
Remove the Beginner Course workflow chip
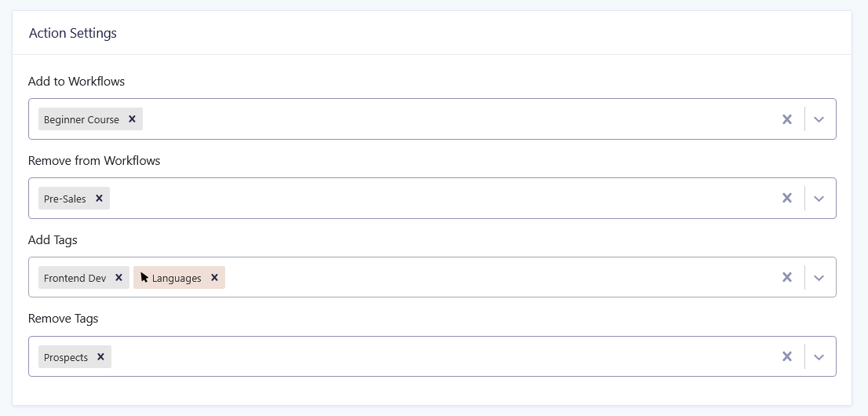coord(133,119)
